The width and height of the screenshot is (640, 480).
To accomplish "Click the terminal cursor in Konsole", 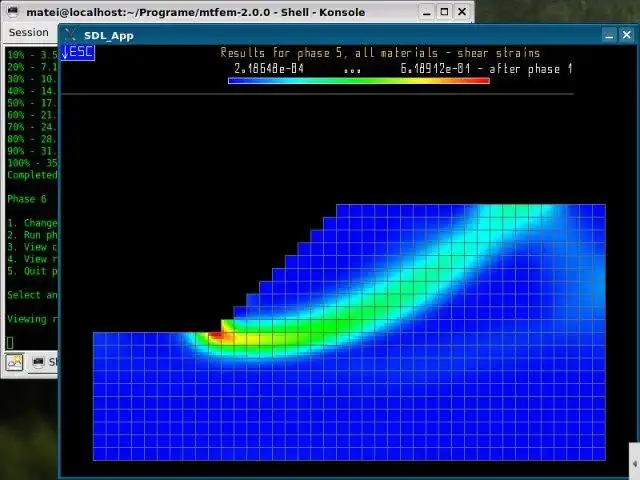I will click(10, 342).
